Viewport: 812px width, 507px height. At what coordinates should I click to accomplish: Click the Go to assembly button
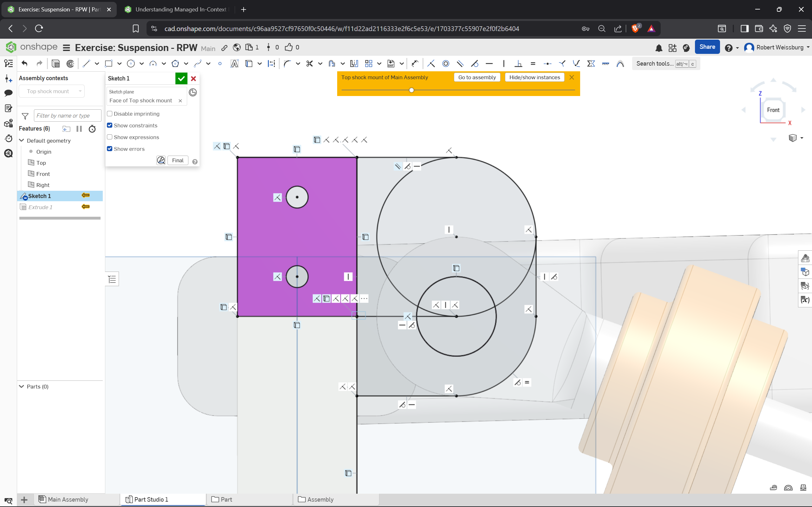[477, 77]
